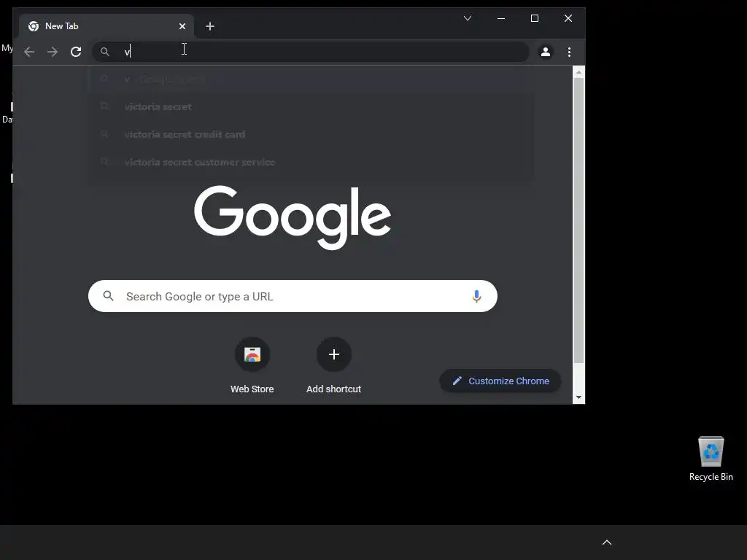747x560 pixels.
Task: Click the Google logo
Action: [293, 217]
